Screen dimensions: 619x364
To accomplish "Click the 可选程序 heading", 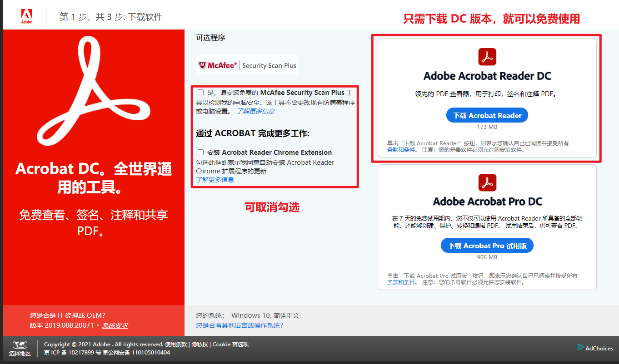I will 210,38.
